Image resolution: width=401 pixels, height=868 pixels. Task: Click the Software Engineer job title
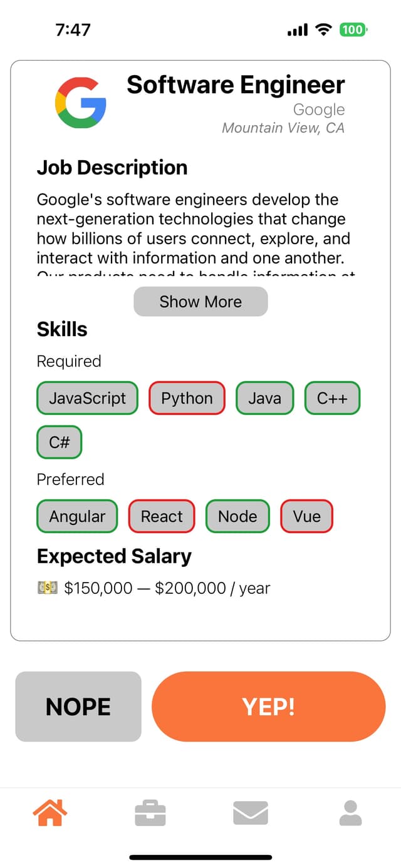236,84
